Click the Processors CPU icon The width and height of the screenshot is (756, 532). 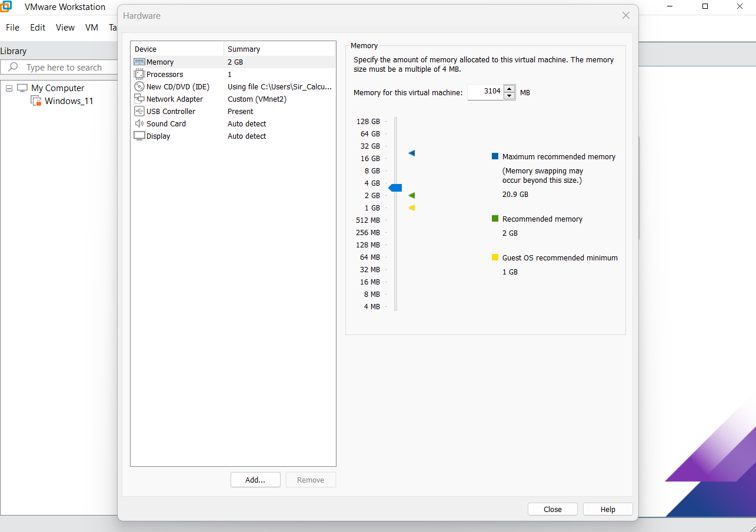tap(139, 74)
